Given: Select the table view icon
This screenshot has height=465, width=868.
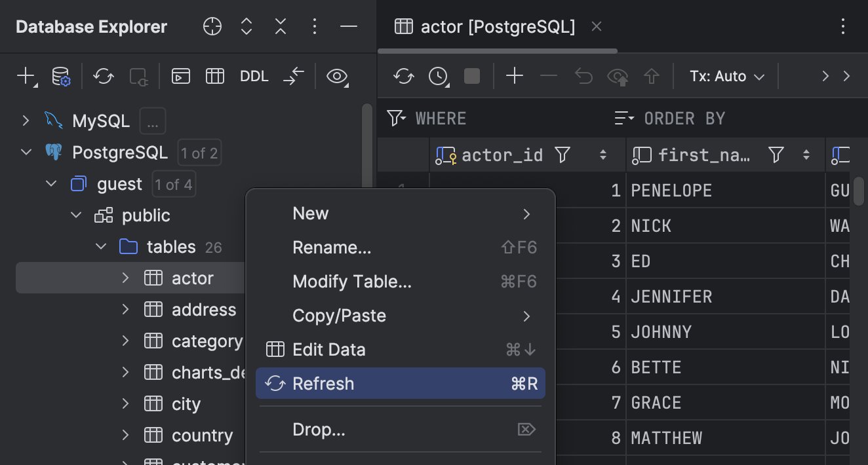Looking at the screenshot, I should [x=215, y=76].
